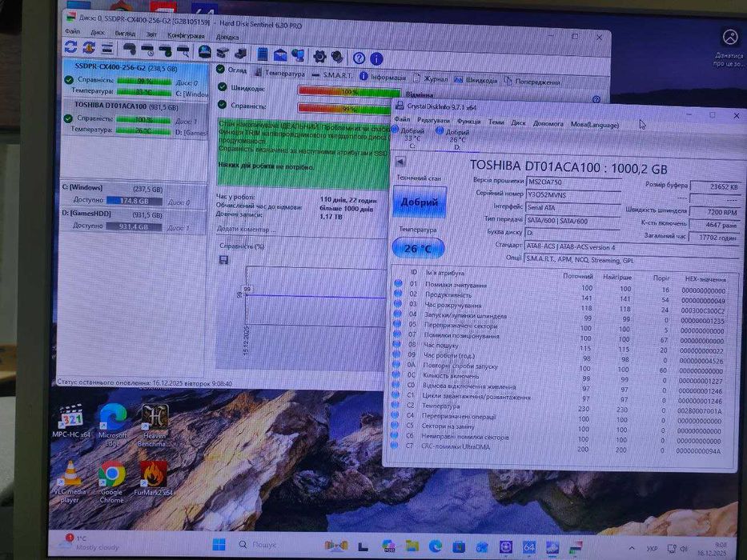Open the Heaven Benchmark desktop shortcut
The height and width of the screenshot is (560, 747).
[x=154, y=426]
